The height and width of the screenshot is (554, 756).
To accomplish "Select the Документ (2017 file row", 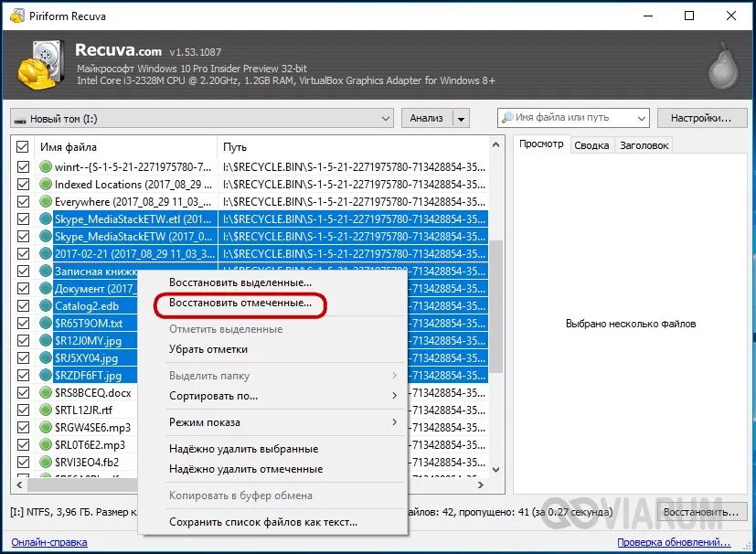I will click(x=94, y=288).
